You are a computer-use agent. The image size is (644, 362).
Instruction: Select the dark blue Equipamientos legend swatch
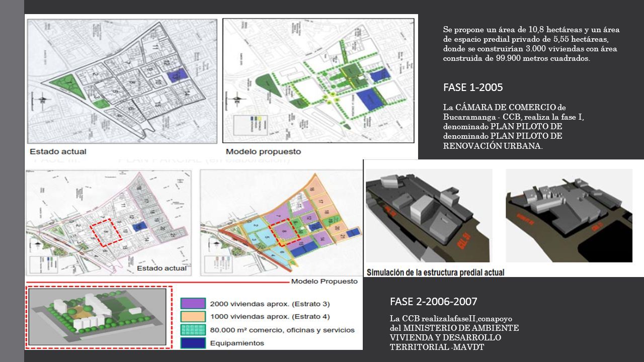coord(193,343)
